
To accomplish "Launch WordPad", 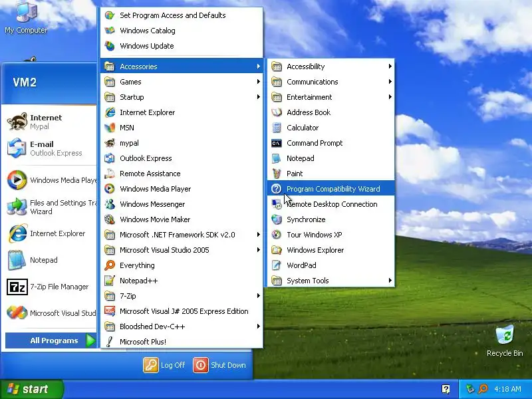I will pos(331,265).
